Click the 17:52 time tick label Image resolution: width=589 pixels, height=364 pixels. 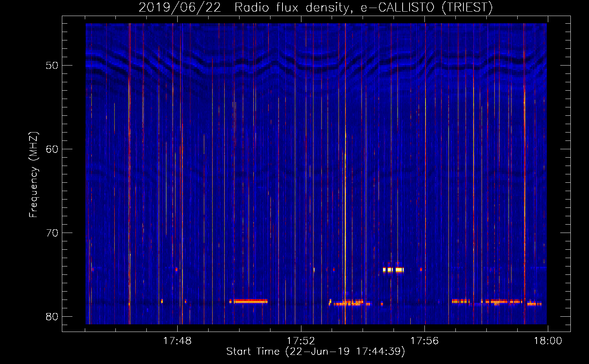point(301,341)
